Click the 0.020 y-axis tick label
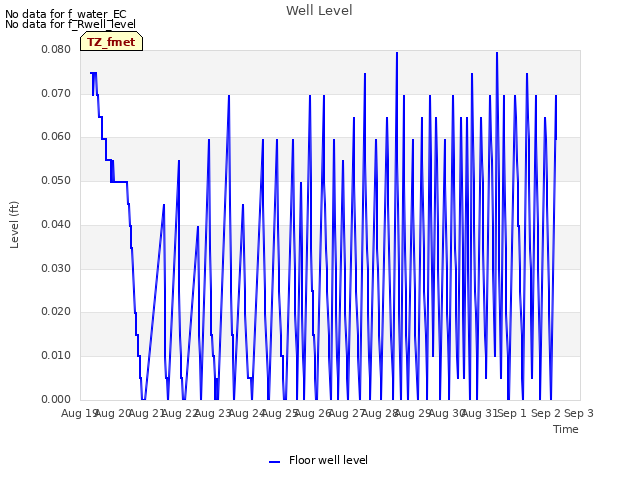The width and height of the screenshot is (640, 480). click(x=56, y=311)
